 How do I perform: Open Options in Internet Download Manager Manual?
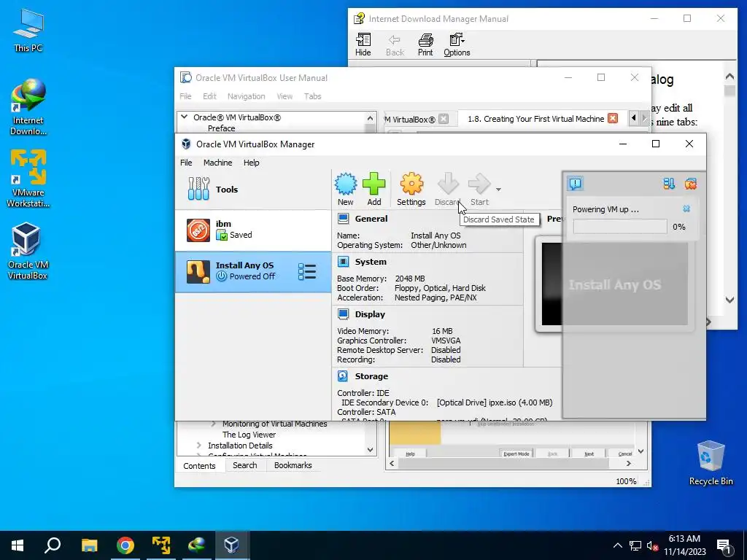457,45
